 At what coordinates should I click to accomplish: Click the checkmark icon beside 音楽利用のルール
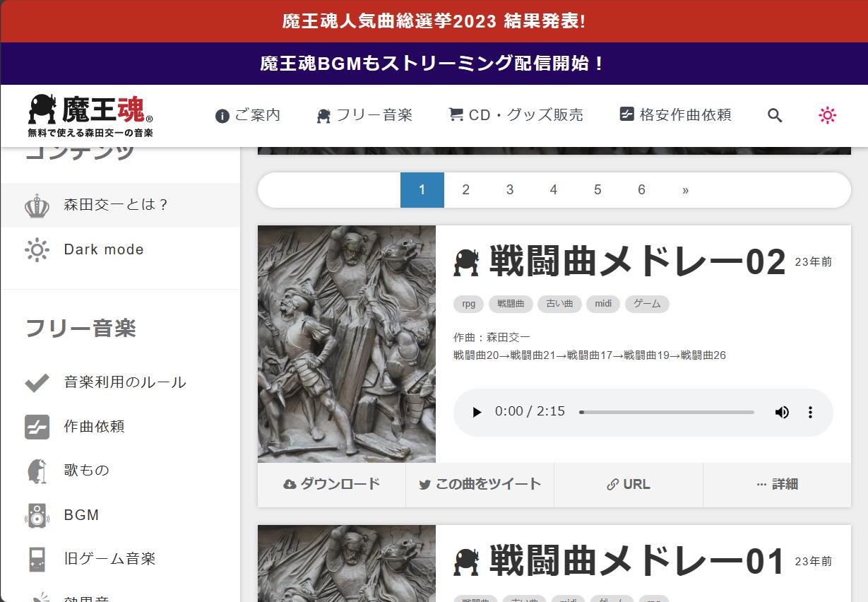point(37,382)
